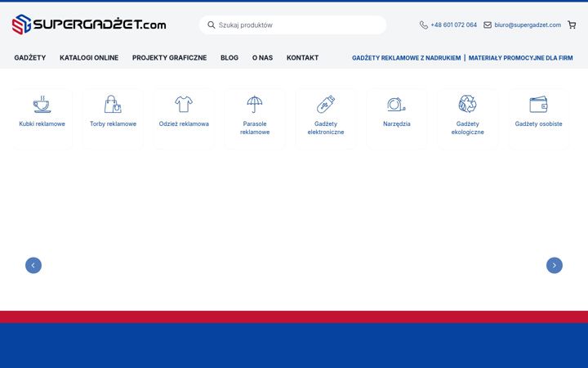Go to previous slide with left arrow

click(33, 266)
